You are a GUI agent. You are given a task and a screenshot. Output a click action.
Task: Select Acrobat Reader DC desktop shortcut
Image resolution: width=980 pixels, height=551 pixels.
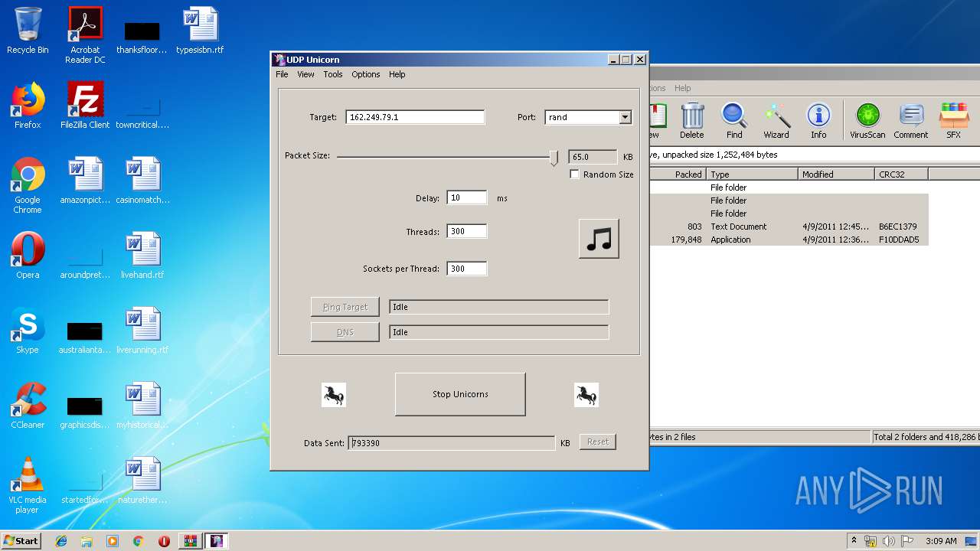[x=85, y=36]
